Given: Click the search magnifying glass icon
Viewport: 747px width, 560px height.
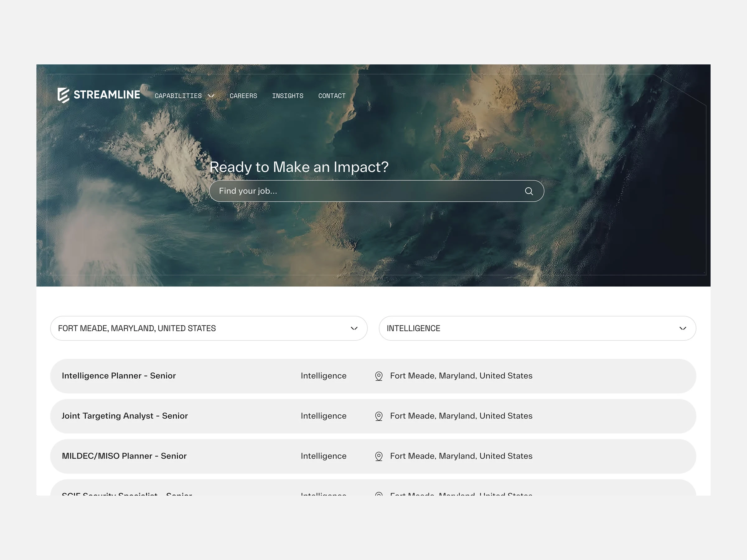Looking at the screenshot, I should 529,191.
